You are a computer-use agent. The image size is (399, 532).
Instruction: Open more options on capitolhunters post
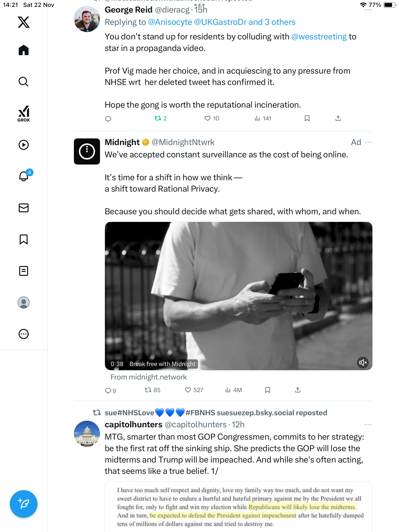point(368,425)
